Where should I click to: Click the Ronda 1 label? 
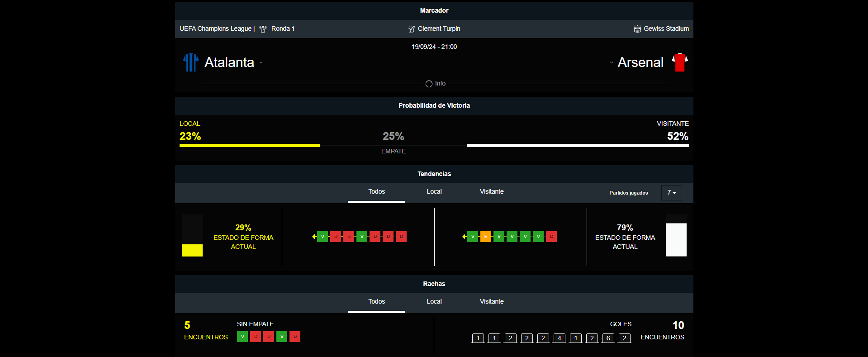pos(283,29)
